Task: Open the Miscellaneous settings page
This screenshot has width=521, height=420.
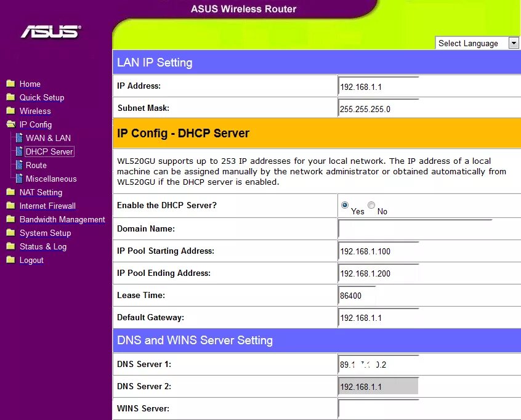Action: (51, 179)
